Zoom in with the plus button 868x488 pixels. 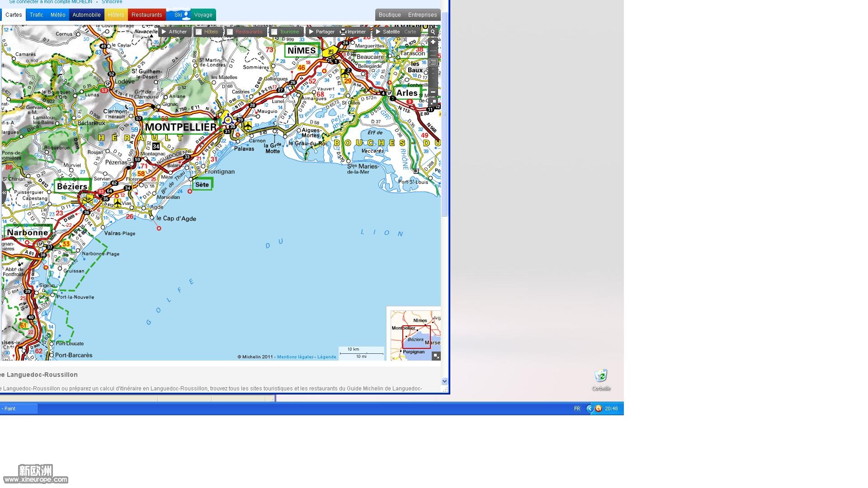(x=433, y=42)
